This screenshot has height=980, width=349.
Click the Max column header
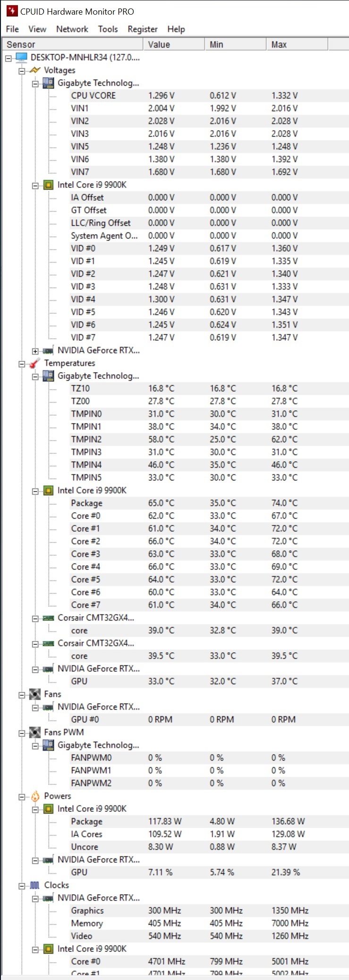tap(297, 44)
